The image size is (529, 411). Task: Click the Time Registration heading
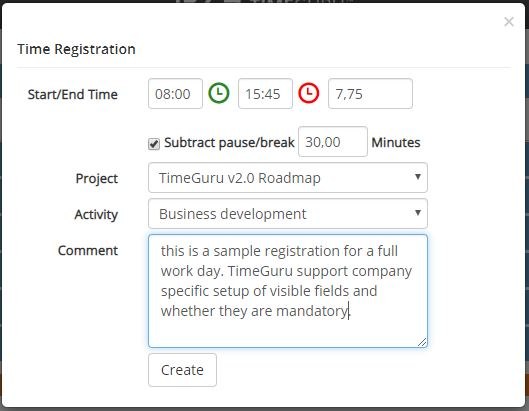click(77, 49)
